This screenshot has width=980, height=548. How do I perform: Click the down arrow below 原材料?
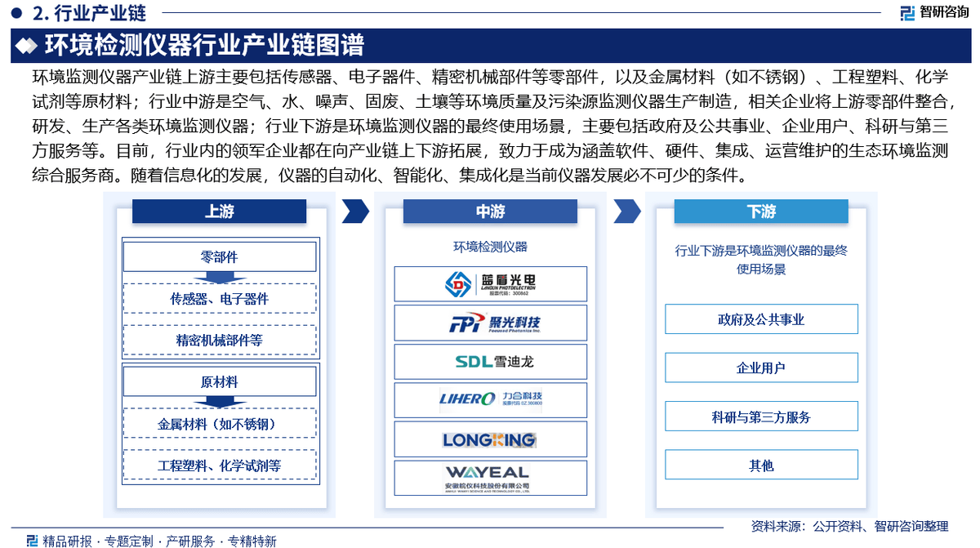click(219, 402)
